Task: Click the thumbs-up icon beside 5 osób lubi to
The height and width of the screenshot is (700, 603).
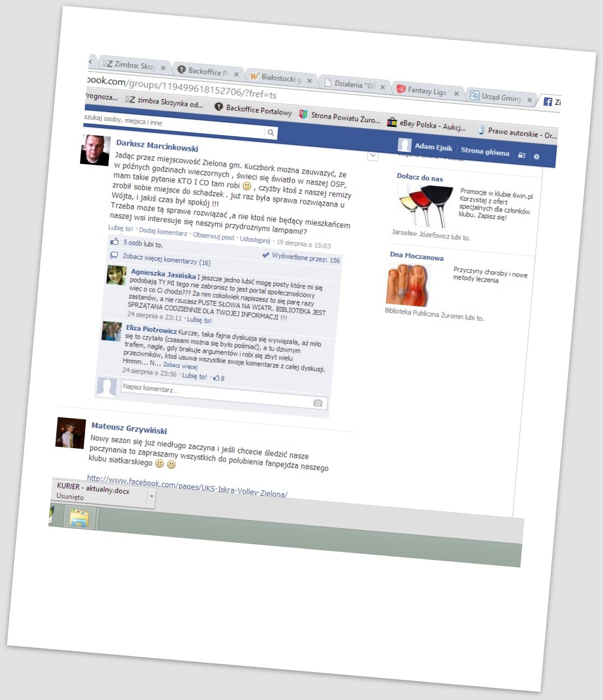Action: 114,241
